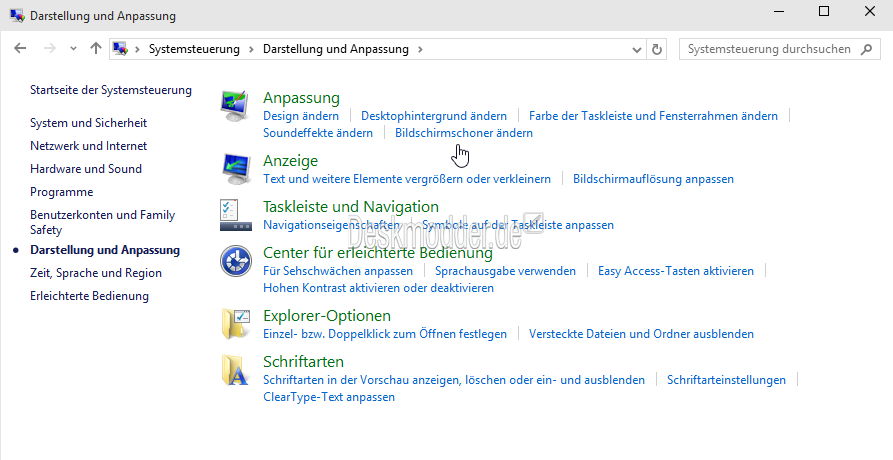Open the recent locations dropdown arrow
Image resolution: width=893 pixels, height=460 pixels.
click(73, 49)
